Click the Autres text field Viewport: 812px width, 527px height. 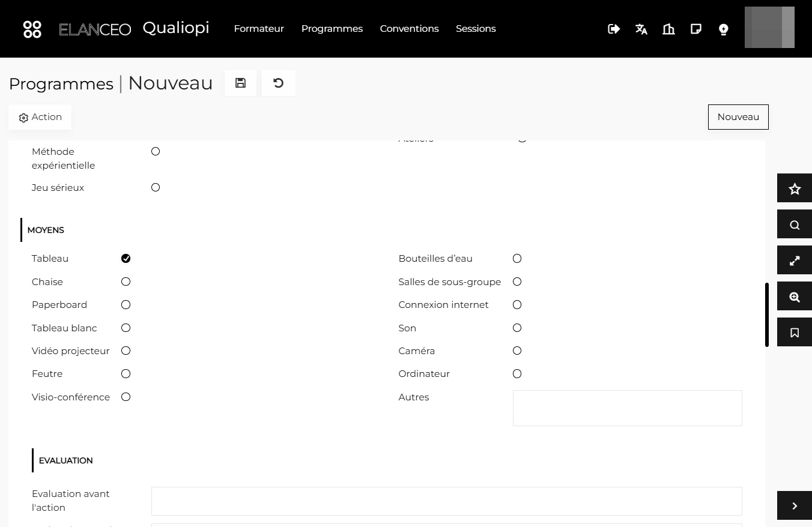(628, 408)
